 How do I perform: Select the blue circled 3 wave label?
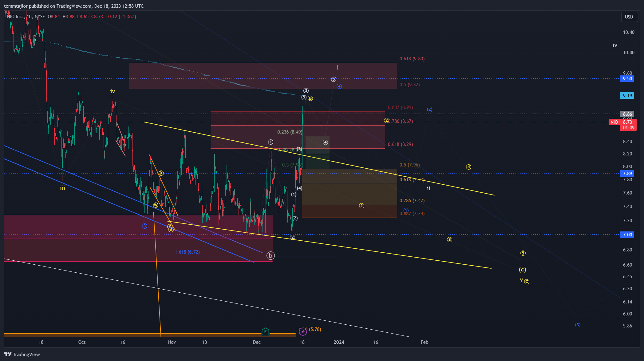click(x=144, y=226)
